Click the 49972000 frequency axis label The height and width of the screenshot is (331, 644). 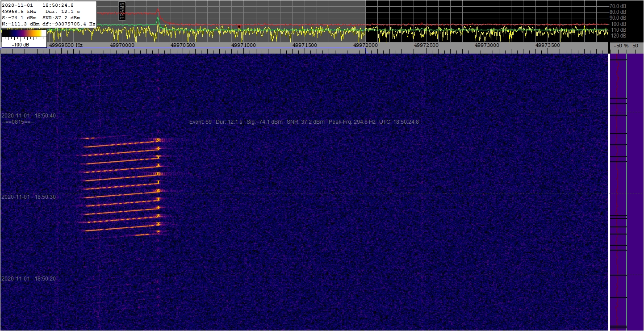click(365, 45)
